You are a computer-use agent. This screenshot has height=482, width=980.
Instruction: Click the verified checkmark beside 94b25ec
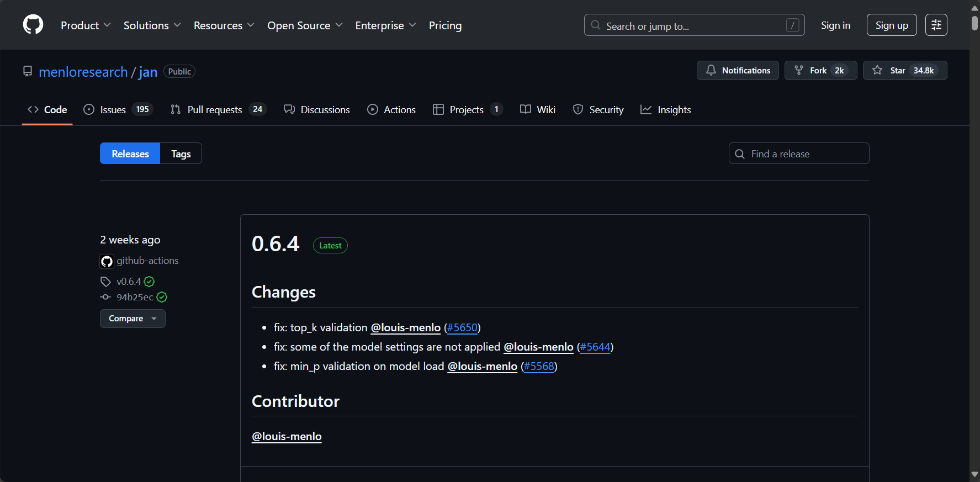point(162,297)
